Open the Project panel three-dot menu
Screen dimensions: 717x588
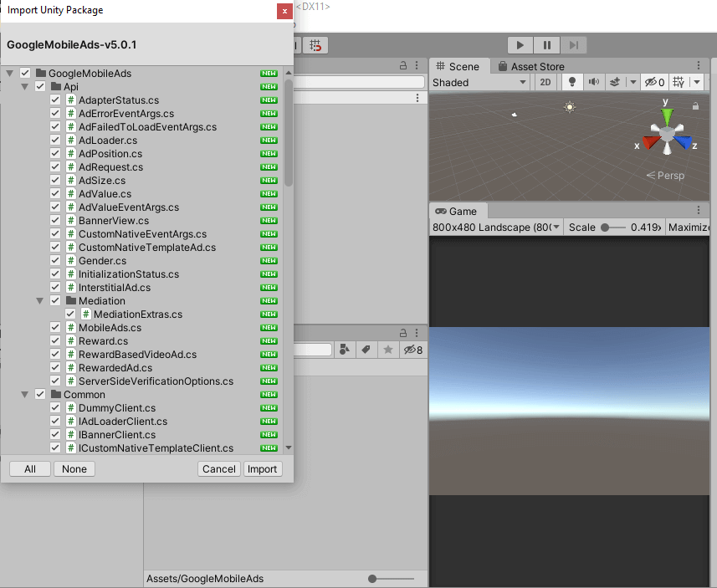tap(417, 332)
